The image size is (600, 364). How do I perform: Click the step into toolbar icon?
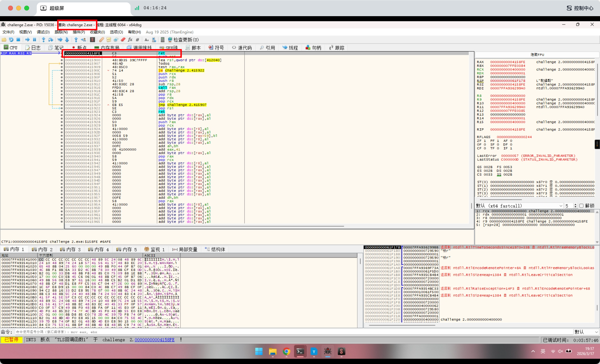pyautogui.click(x=43, y=40)
